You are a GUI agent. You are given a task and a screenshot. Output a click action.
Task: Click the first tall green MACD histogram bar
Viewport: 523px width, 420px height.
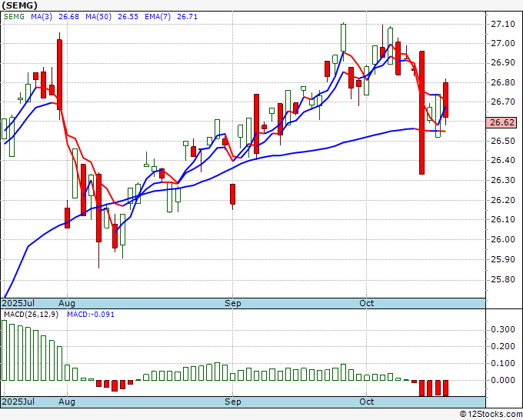coord(4,350)
